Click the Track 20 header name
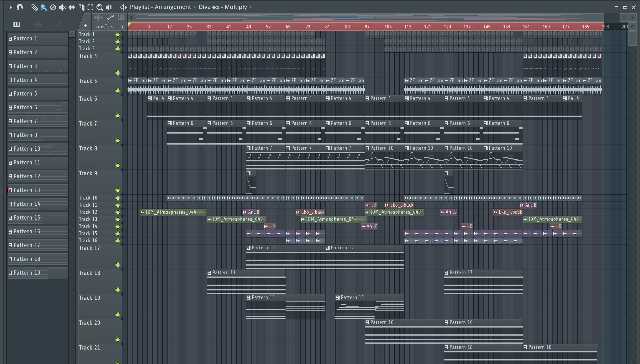640x364 pixels. pos(89,323)
